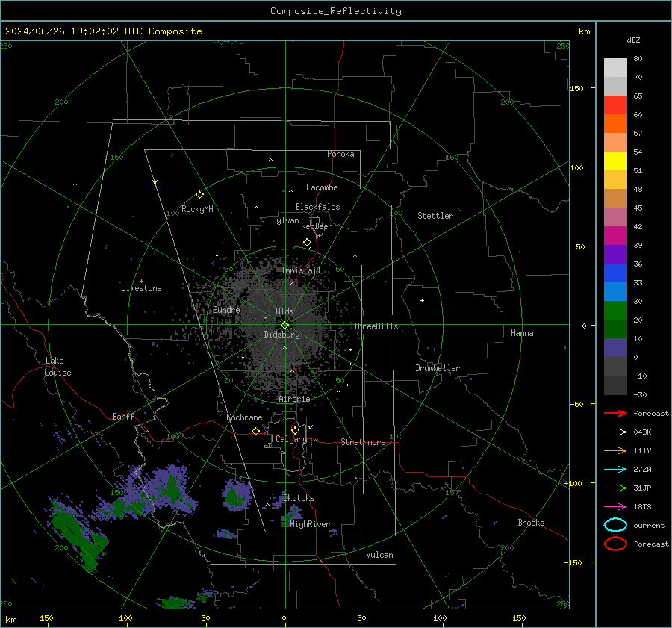
Task: Click the light gray 80 dBZ swatch
Action: click(x=615, y=68)
